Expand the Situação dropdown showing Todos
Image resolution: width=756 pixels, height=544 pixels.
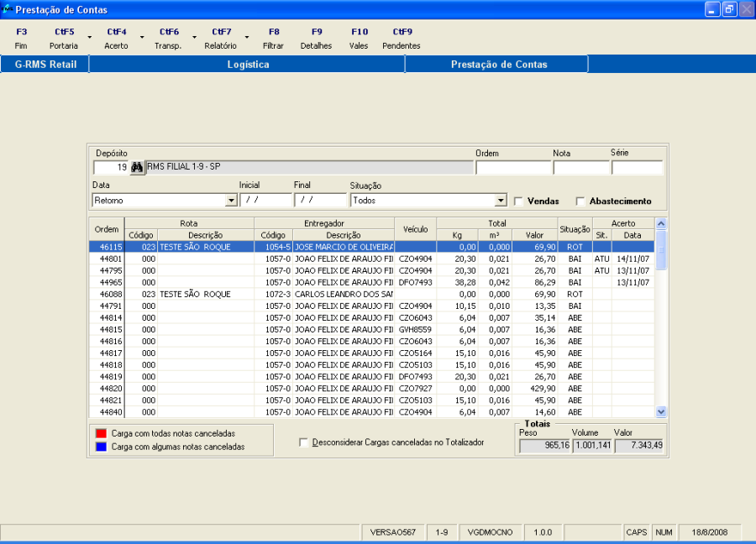[x=501, y=201]
